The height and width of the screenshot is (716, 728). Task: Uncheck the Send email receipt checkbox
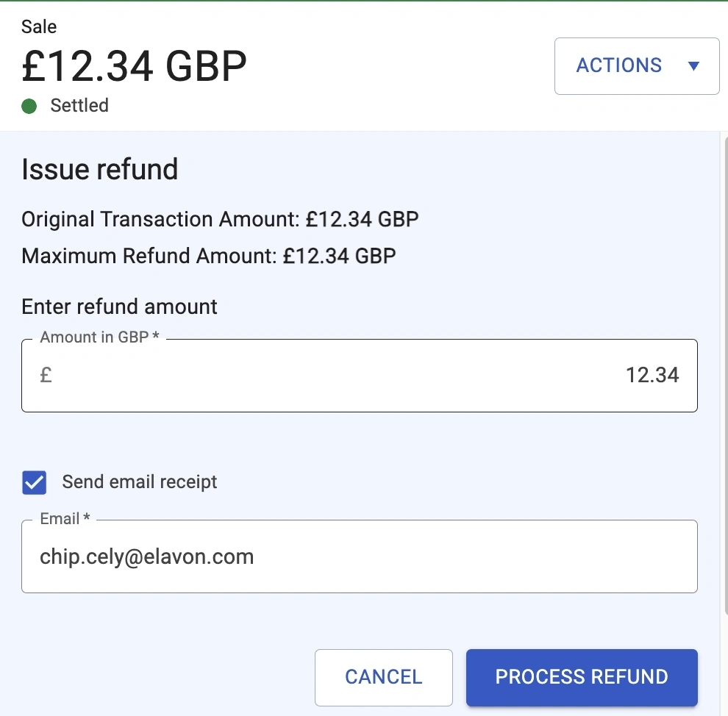[35, 483]
